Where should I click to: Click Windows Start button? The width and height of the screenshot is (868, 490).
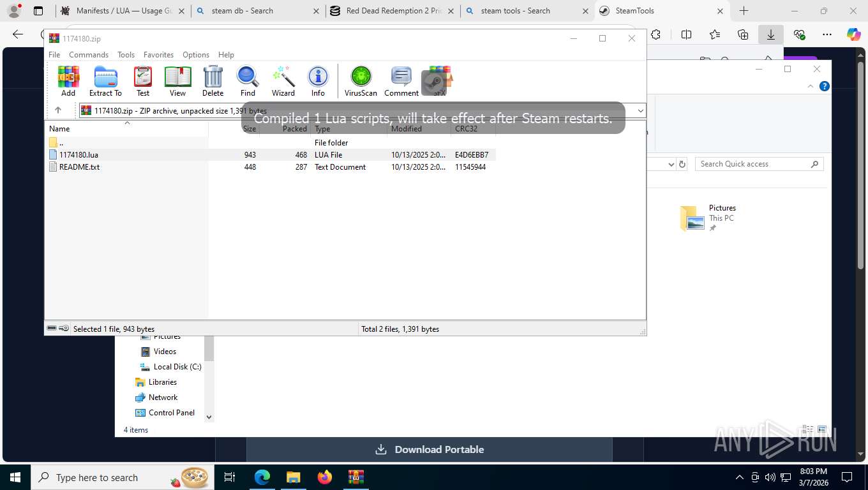pos(15,477)
